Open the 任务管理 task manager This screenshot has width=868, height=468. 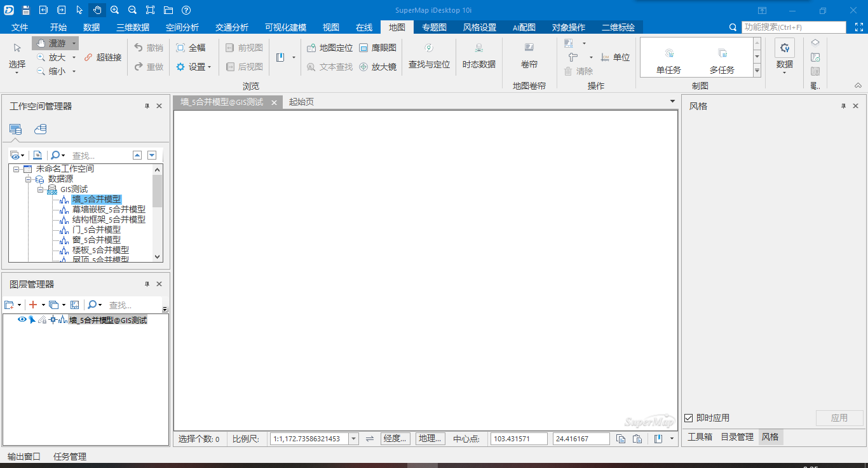tap(70, 457)
